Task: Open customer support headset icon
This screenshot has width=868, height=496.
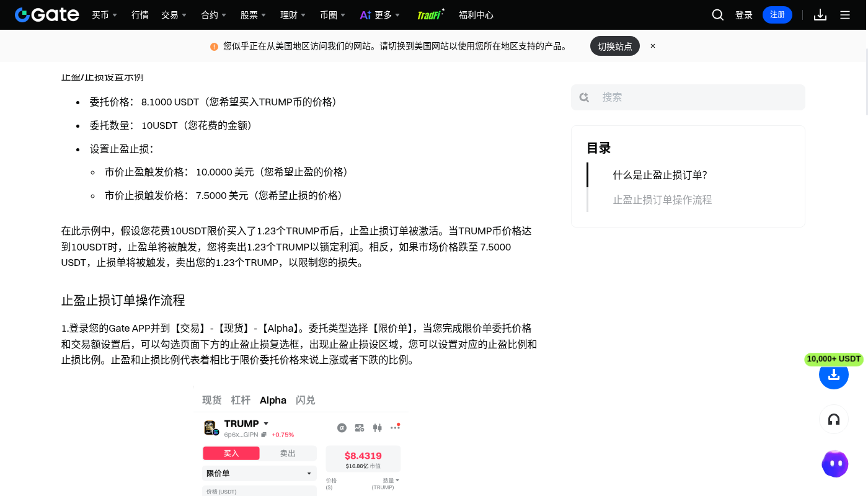Action: pos(834,420)
